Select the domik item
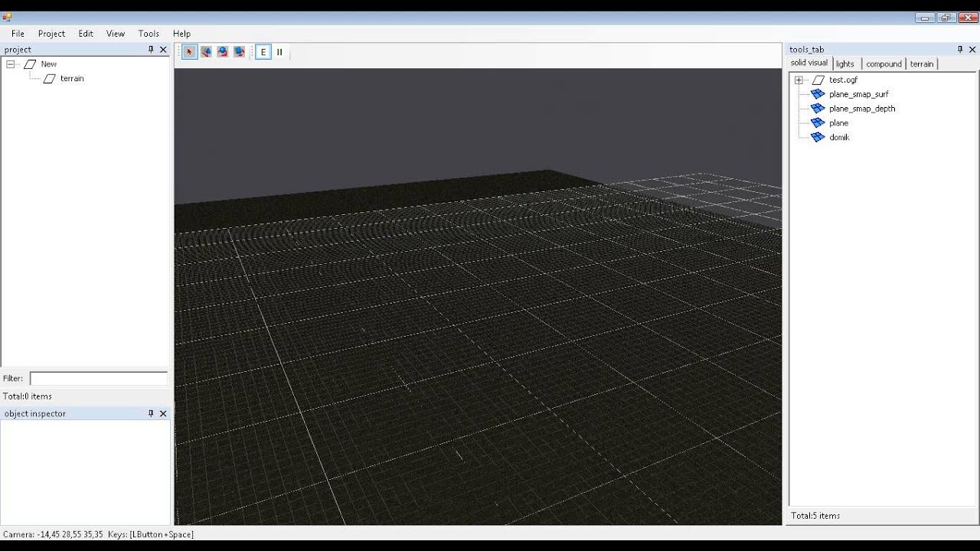980x551 pixels. [839, 138]
